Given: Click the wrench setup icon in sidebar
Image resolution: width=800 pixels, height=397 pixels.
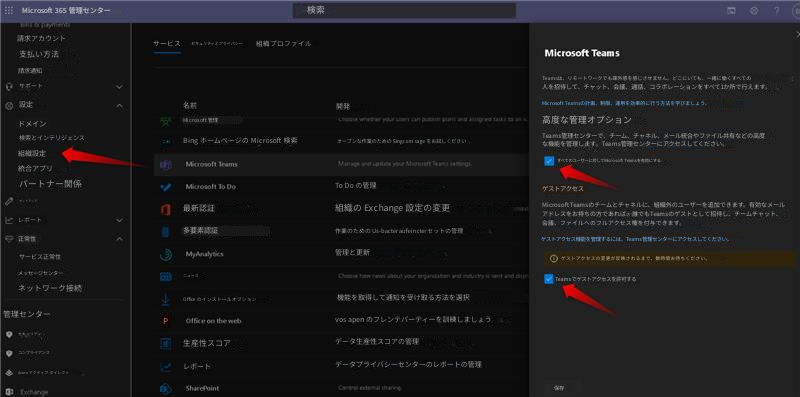Looking at the screenshot, I should (9, 201).
